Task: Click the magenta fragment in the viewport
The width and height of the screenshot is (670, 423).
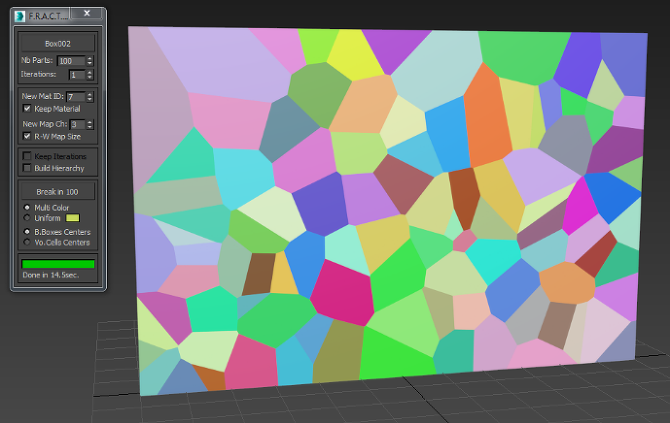Action: 579,206
